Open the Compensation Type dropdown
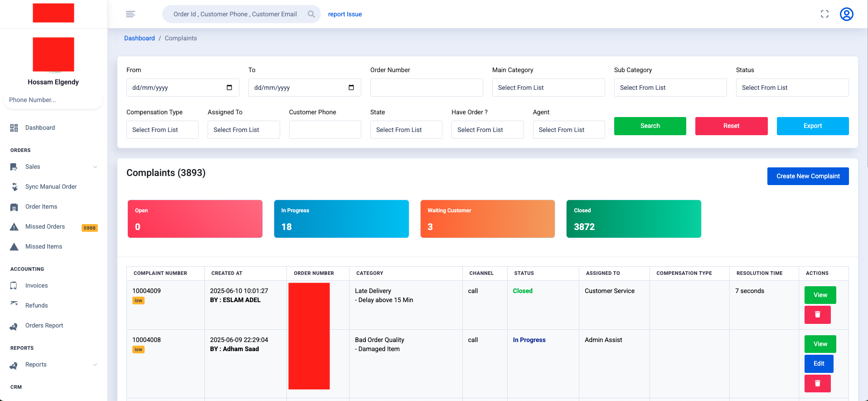Image resolution: width=868 pixels, height=401 pixels. pyautogui.click(x=162, y=130)
